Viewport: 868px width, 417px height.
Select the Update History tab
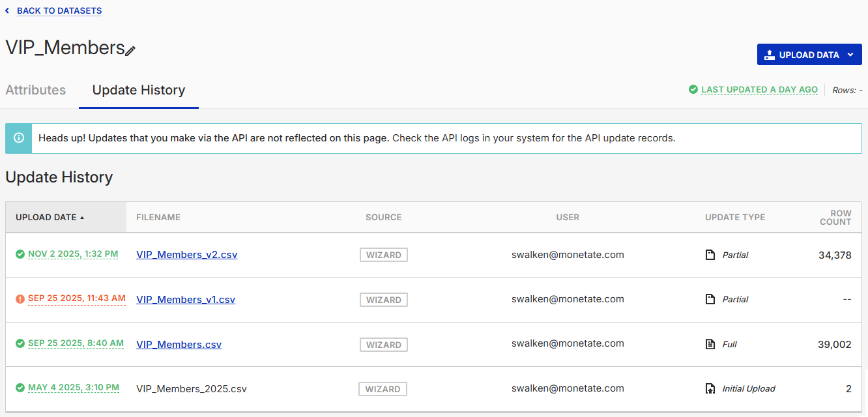tap(139, 90)
